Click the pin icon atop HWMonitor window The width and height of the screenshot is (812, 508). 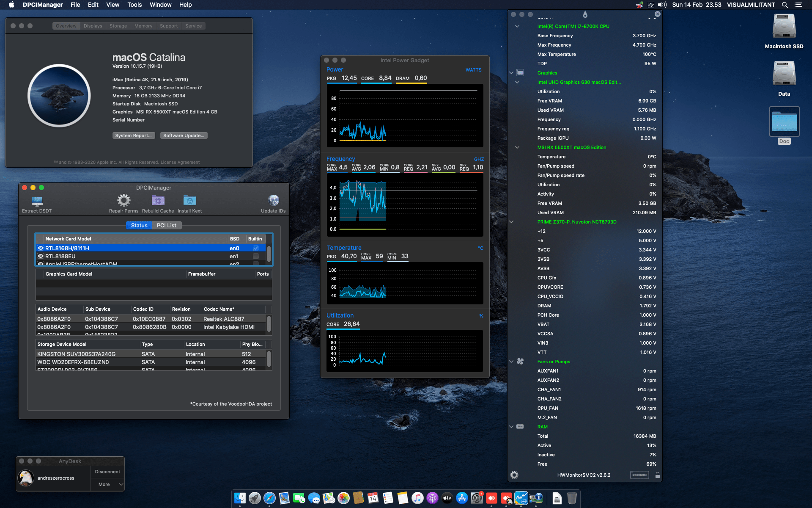point(585,14)
